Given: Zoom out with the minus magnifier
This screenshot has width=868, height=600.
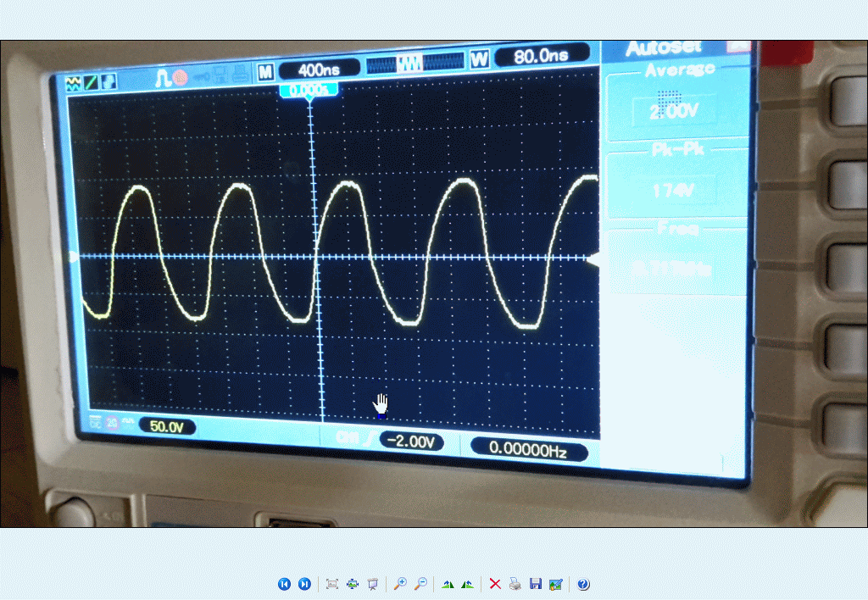Looking at the screenshot, I should [420, 584].
